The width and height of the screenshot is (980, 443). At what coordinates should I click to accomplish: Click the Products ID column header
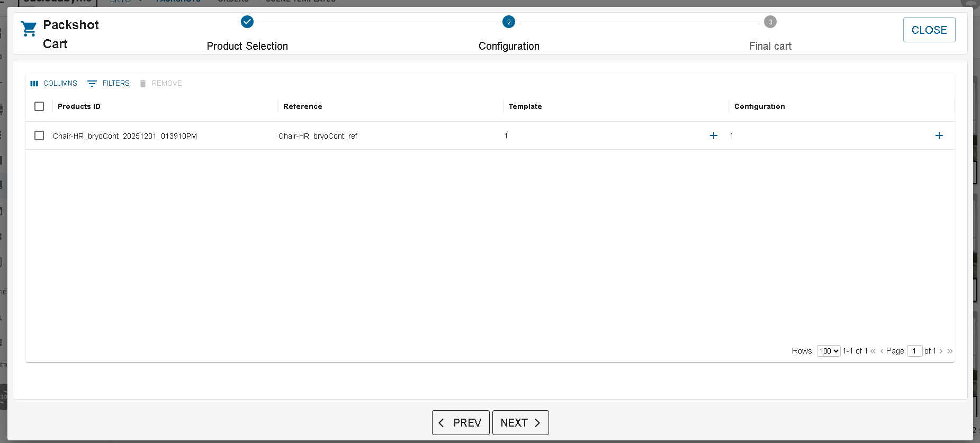79,106
